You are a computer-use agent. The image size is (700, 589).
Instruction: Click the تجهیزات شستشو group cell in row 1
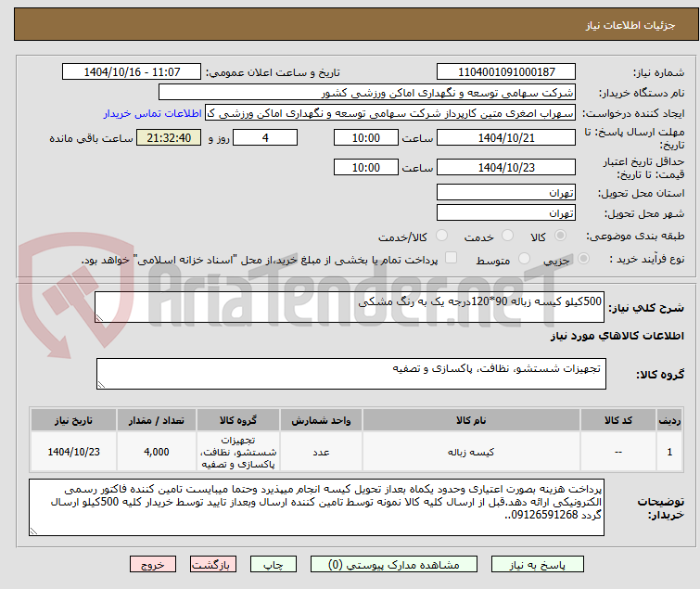click(x=238, y=452)
